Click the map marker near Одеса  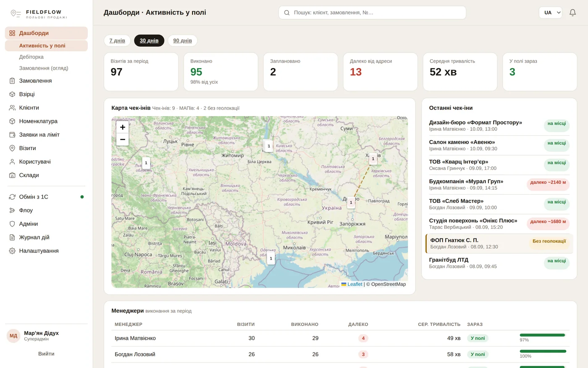[x=271, y=259]
